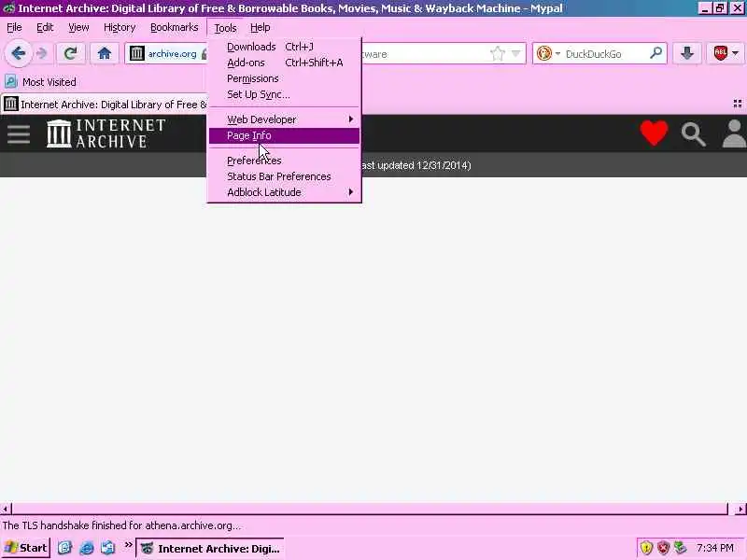This screenshot has width=747, height=560.
Task: Choose Add-ons from the Tools menu
Action: (x=285, y=63)
